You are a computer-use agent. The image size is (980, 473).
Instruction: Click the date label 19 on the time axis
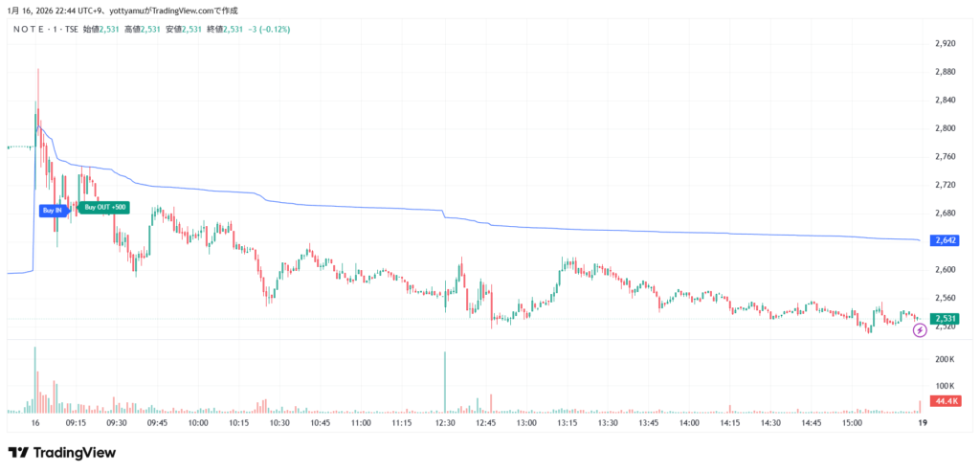[x=922, y=422]
